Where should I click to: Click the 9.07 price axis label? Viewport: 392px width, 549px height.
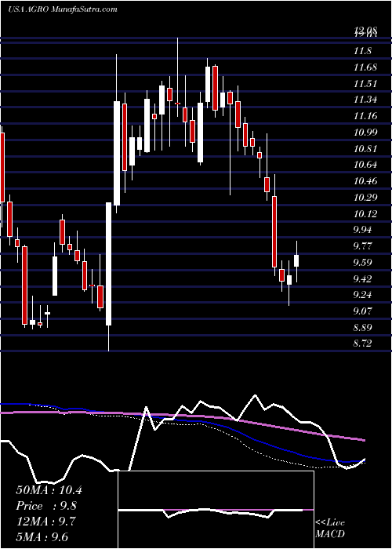[362, 311]
